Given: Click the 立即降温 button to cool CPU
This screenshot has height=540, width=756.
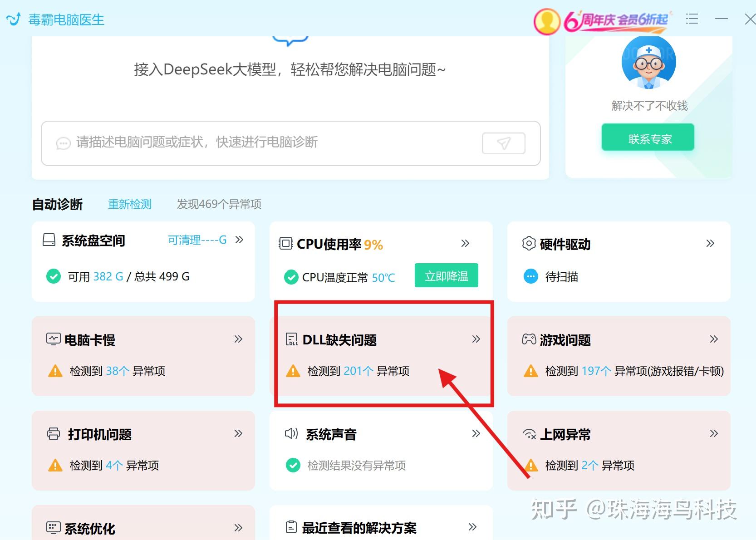Looking at the screenshot, I should [x=446, y=275].
